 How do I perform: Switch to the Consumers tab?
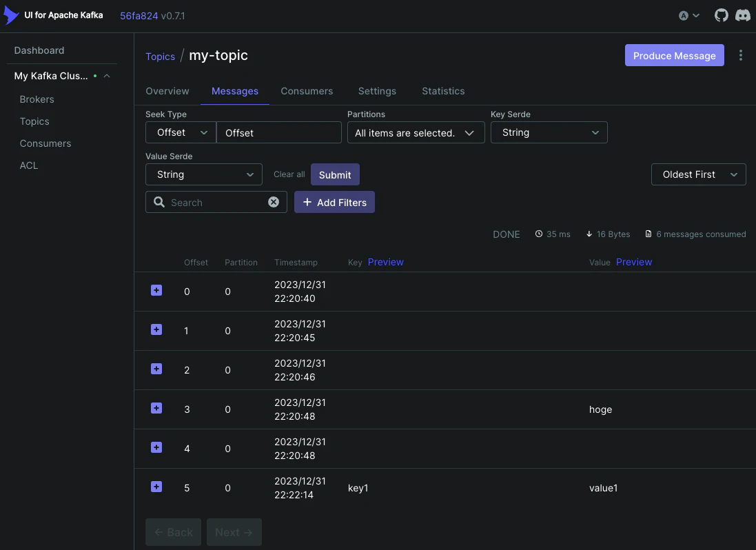(x=307, y=91)
